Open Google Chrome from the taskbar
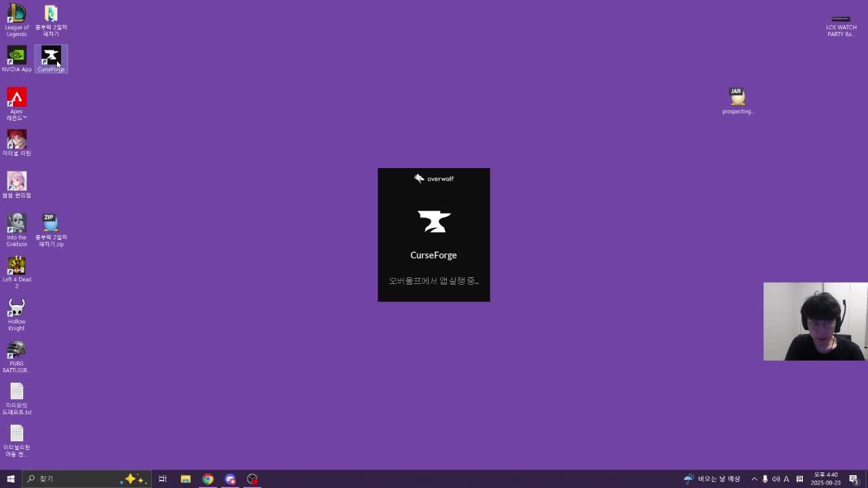Image resolution: width=868 pixels, height=488 pixels. 208,479
